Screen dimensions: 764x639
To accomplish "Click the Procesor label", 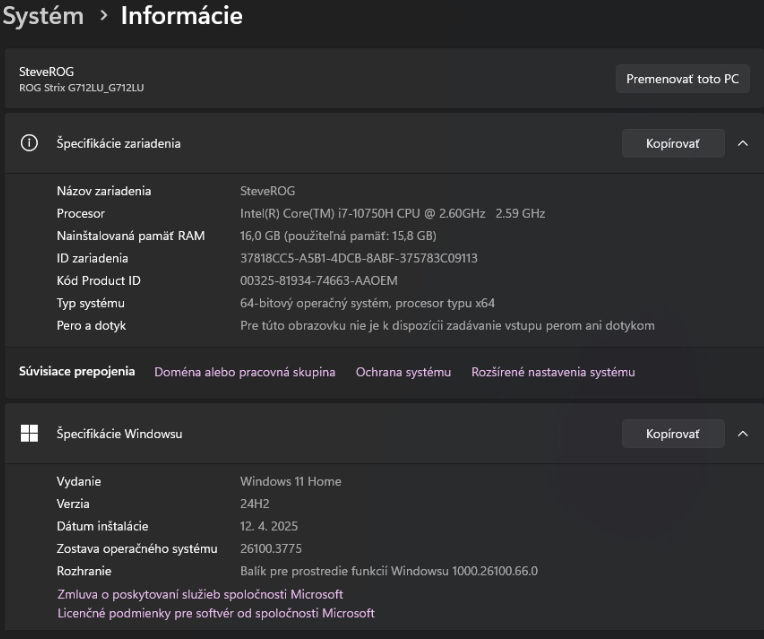I will tap(80, 213).
